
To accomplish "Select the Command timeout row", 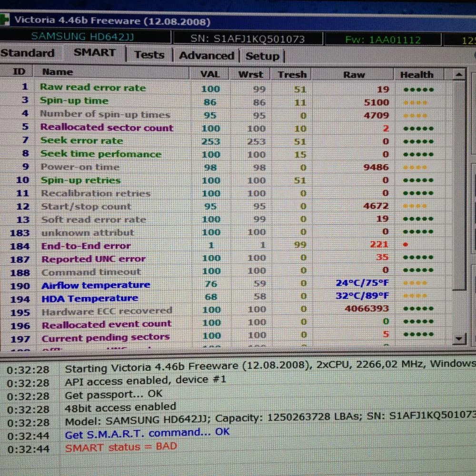I will click(226, 271).
